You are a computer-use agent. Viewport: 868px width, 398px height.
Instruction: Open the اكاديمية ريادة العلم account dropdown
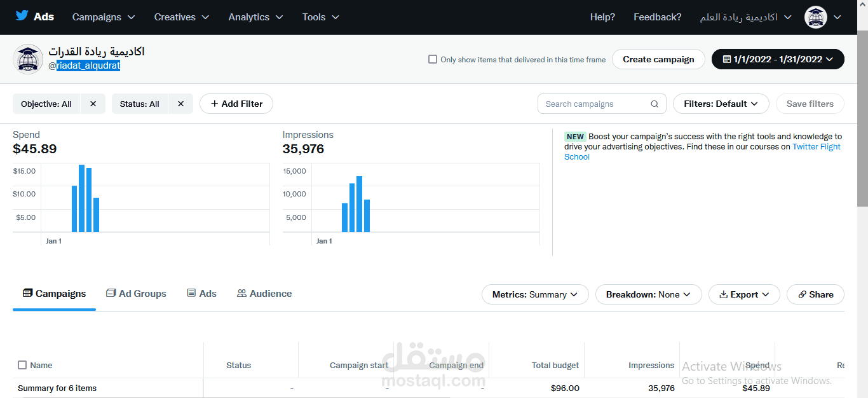(x=746, y=17)
